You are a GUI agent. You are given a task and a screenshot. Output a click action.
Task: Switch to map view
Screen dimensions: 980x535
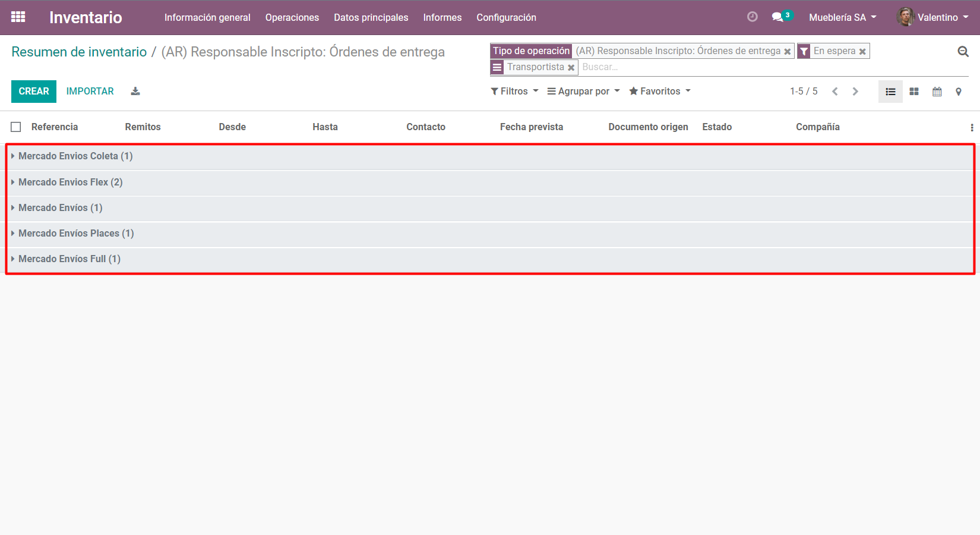[958, 92]
